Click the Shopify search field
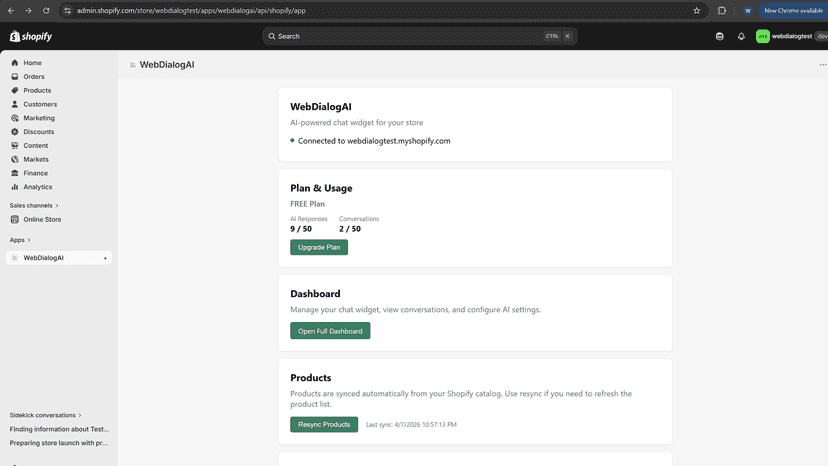Viewport: 828px width, 466px height. coord(420,36)
